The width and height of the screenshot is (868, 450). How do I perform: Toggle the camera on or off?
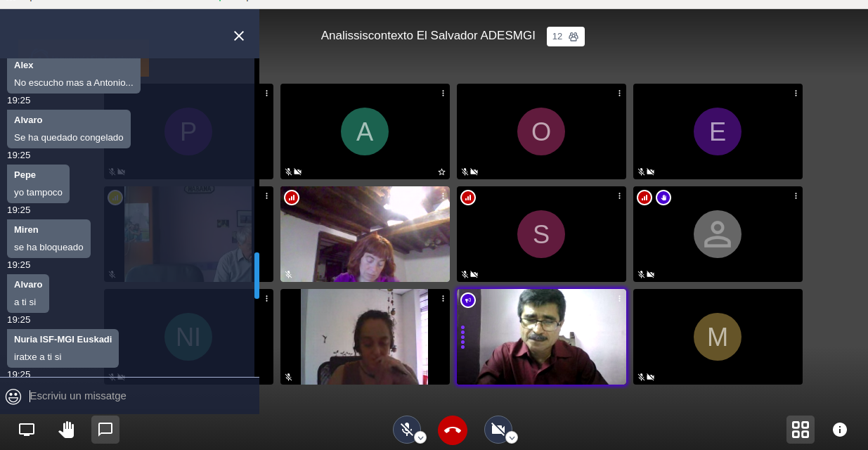(x=498, y=429)
